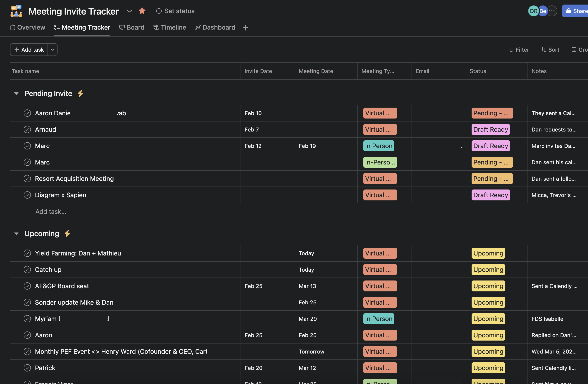The width and height of the screenshot is (588, 384).
Task: Click the Add task button
Action: click(x=29, y=50)
